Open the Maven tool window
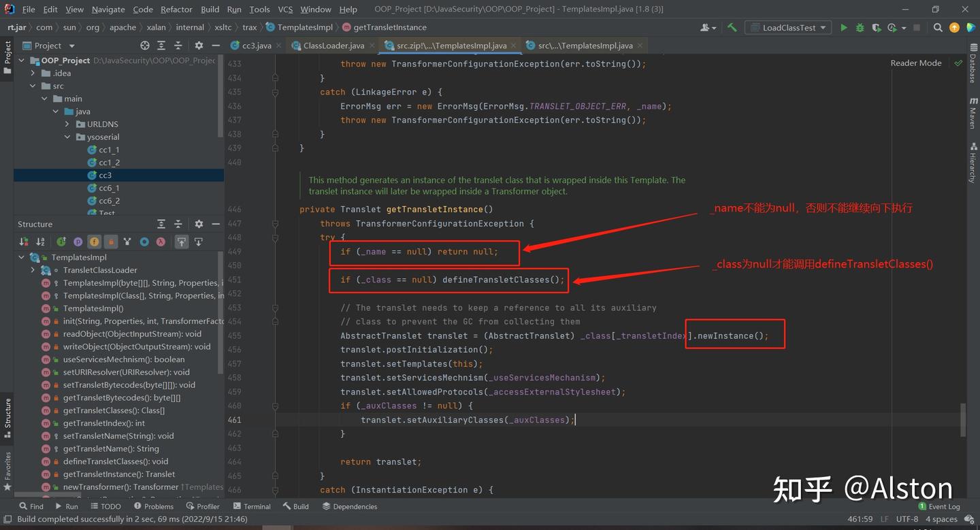980x530 pixels. [x=973, y=113]
